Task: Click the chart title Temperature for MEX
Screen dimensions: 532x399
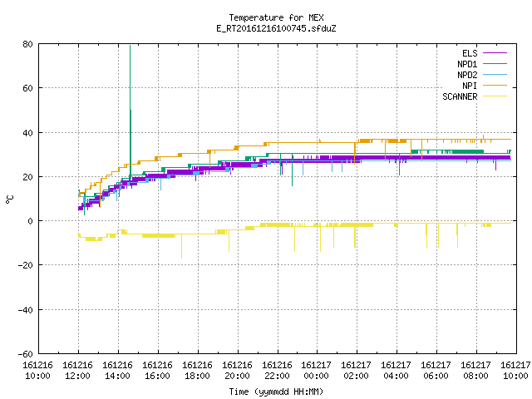Action: click(x=276, y=17)
